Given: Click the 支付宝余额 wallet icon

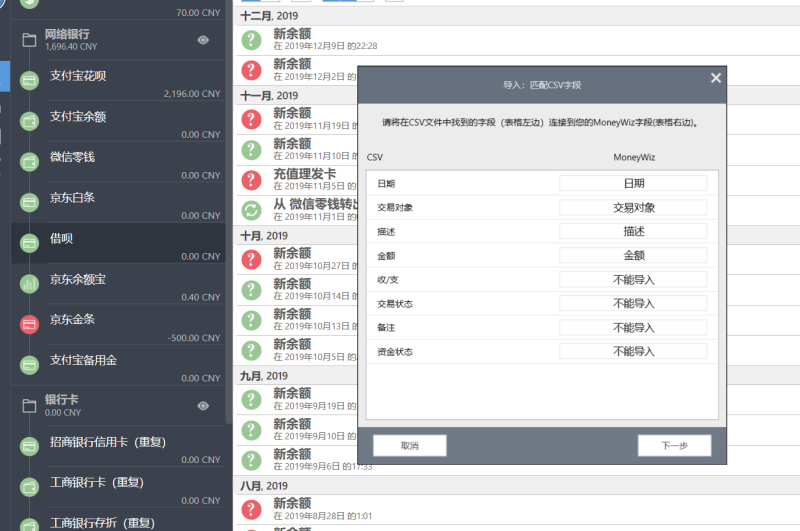Looking at the screenshot, I should [29, 121].
